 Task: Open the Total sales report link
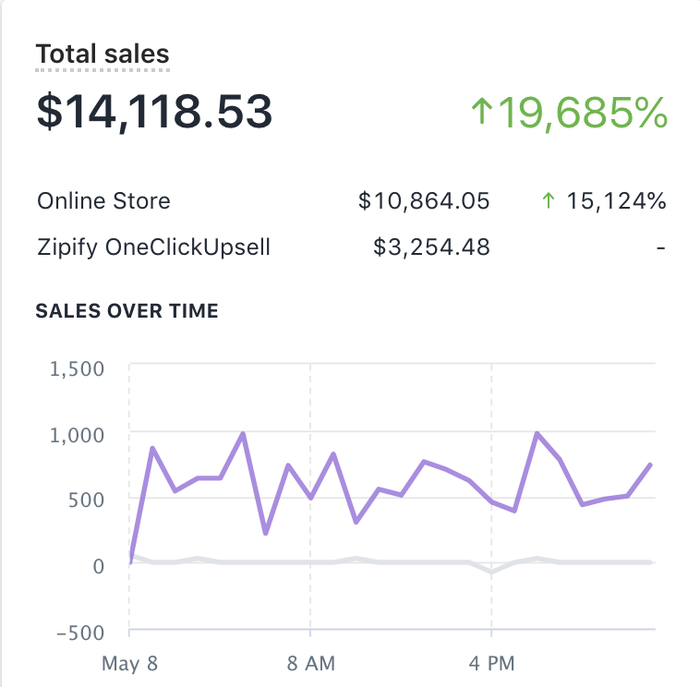click(x=103, y=54)
